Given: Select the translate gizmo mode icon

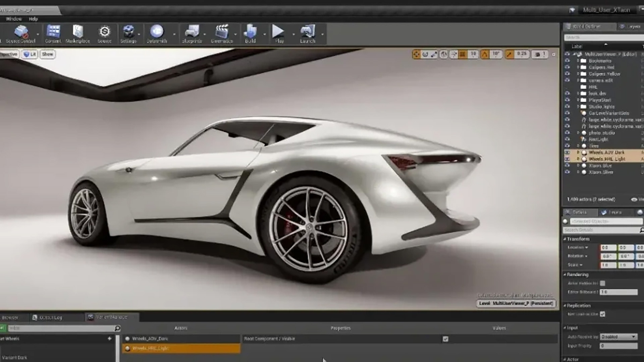Looking at the screenshot, I should (x=416, y=54).
